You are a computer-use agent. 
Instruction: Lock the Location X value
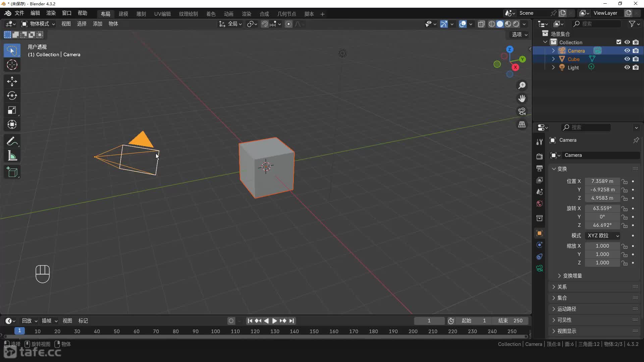(624, 181)
